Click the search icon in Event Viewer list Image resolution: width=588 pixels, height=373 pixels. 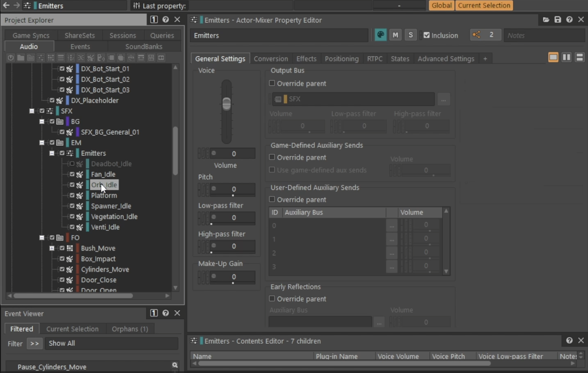[175, 365]
